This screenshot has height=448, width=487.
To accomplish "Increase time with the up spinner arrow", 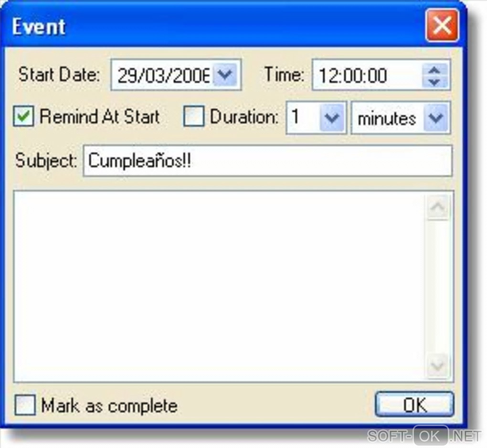I will point(434,70).
